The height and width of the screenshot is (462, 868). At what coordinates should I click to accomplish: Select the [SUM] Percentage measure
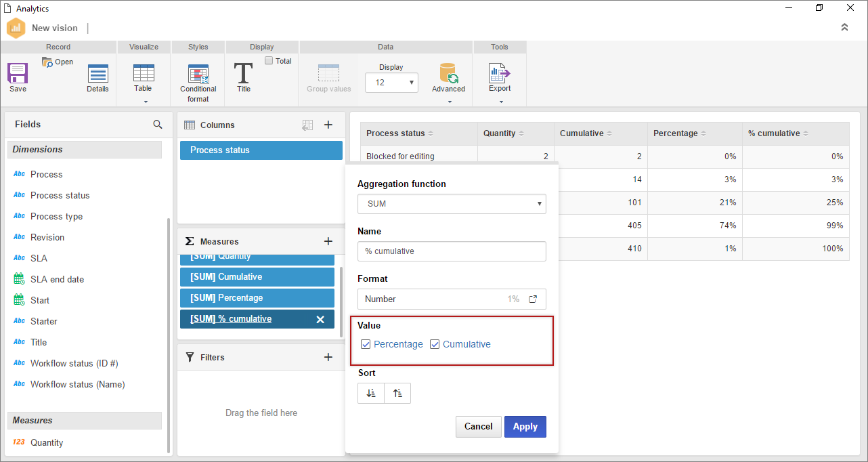tap(257, 298)
